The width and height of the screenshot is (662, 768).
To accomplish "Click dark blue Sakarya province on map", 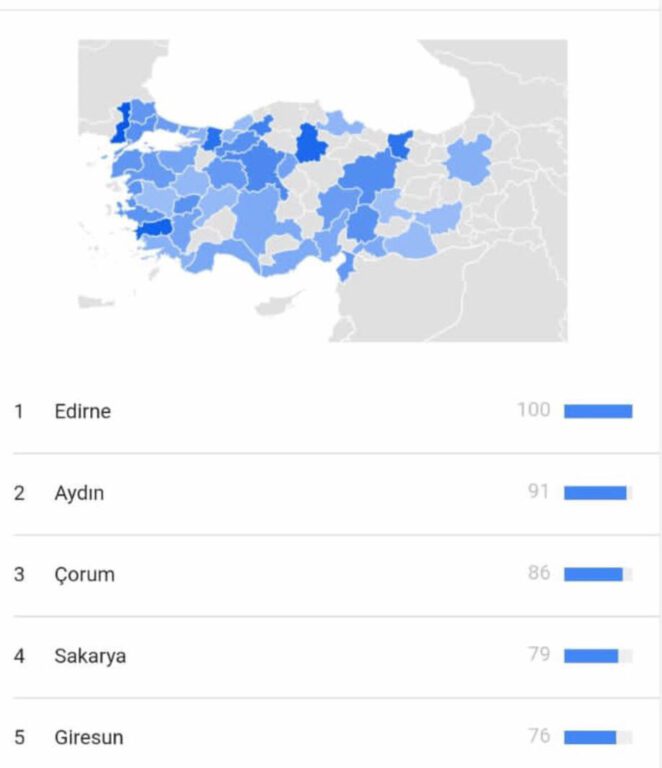I will click(213, 139).
